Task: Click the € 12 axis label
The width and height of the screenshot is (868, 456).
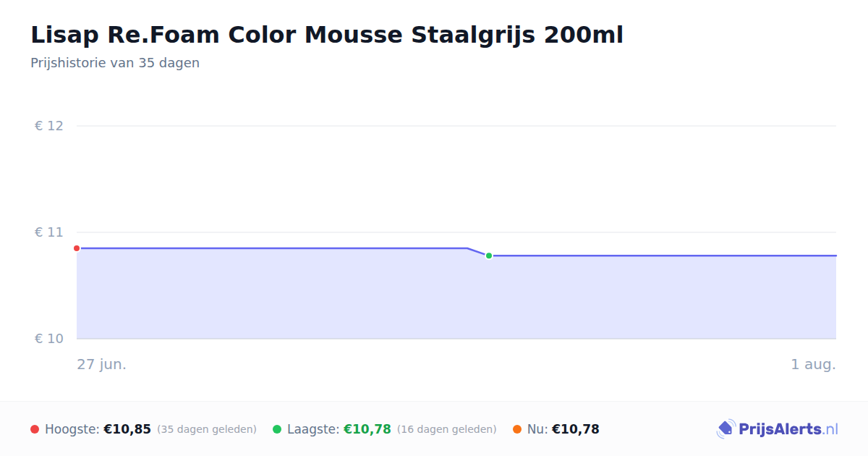Action: (x=49, y=126)
